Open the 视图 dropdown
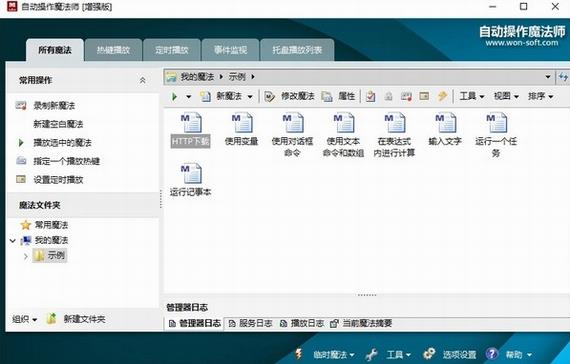The height and width of the screenshot is (364, 570). tap(506, 96)
